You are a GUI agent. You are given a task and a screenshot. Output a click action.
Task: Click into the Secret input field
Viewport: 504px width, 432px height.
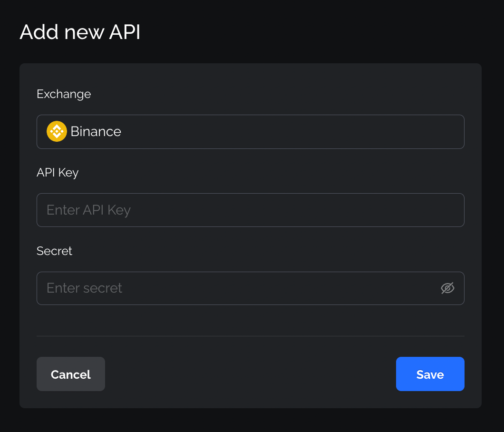pos(238,288)
